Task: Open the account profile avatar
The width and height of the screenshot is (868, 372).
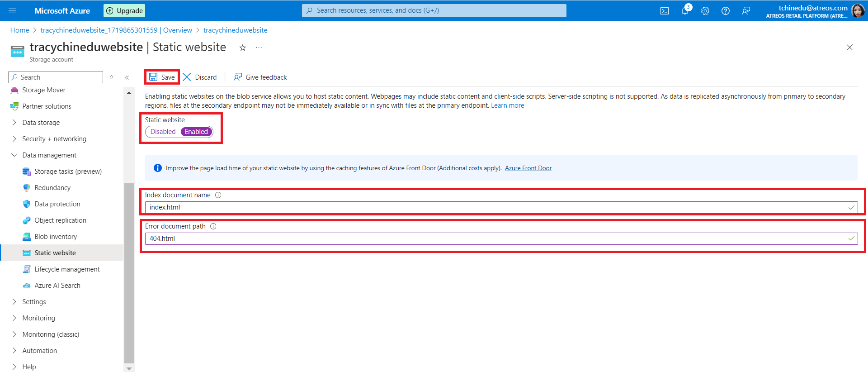Action: click(x=858, y=11)
